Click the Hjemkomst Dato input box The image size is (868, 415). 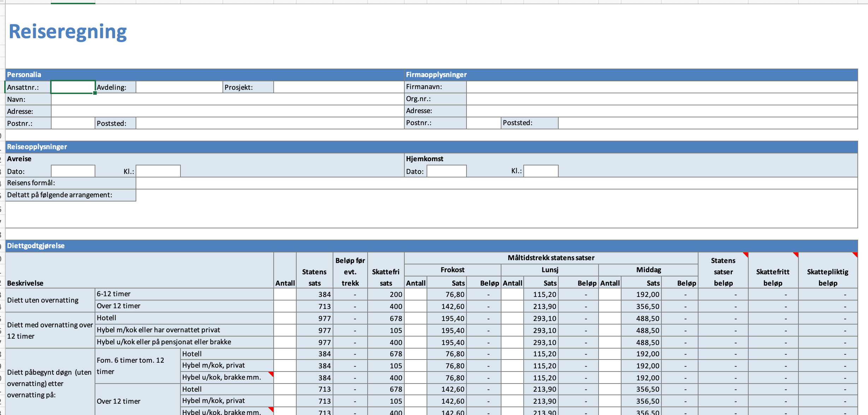(x=446, y=171)
